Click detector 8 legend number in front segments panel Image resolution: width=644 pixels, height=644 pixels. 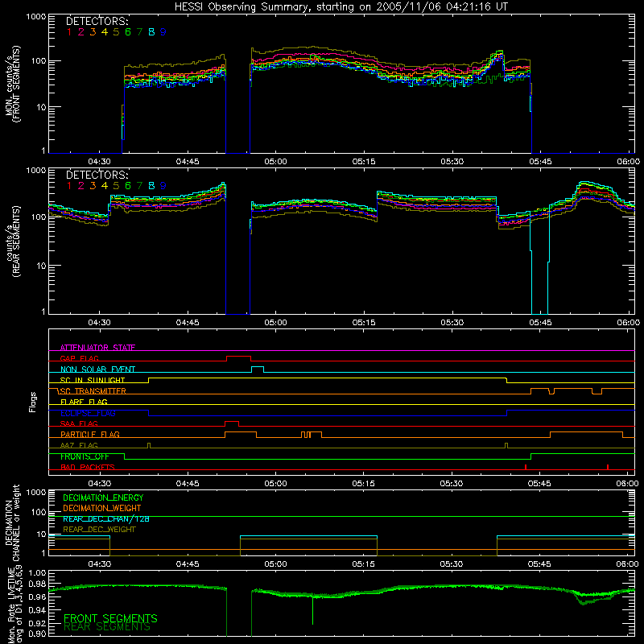151,32
